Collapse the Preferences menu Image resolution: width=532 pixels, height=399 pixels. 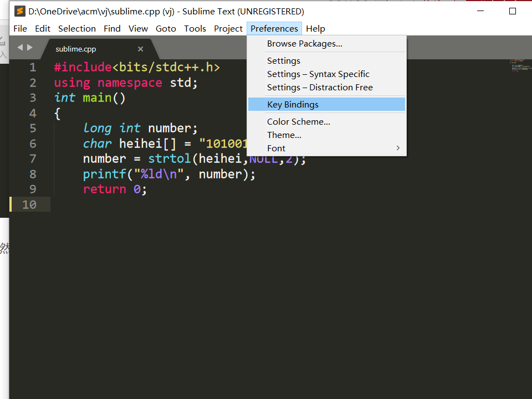click(x=274, y=28)
